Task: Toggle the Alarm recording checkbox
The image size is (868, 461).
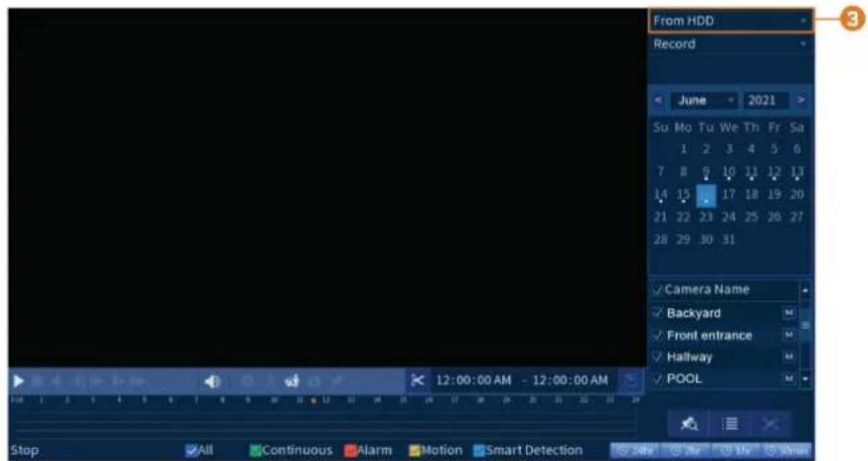Action: tap(350, 450)
